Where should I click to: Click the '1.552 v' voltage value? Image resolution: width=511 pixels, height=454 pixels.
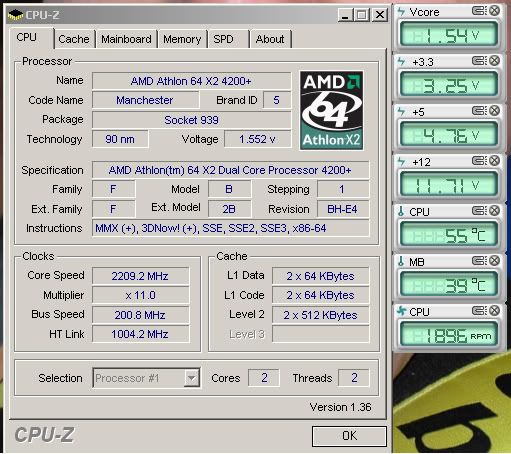click(x=257, y=139)
